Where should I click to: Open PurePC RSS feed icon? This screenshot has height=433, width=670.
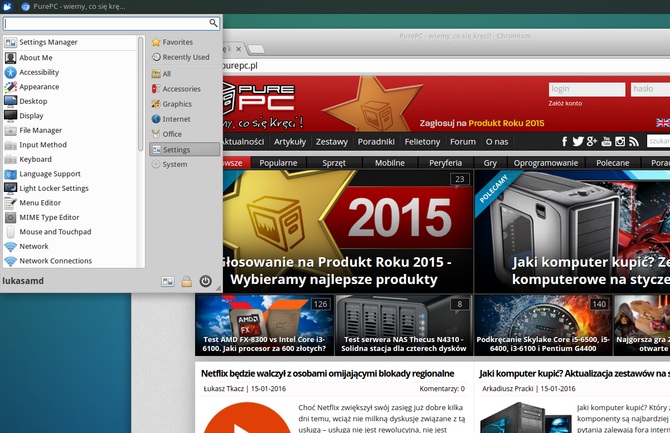tap(634, 141)
